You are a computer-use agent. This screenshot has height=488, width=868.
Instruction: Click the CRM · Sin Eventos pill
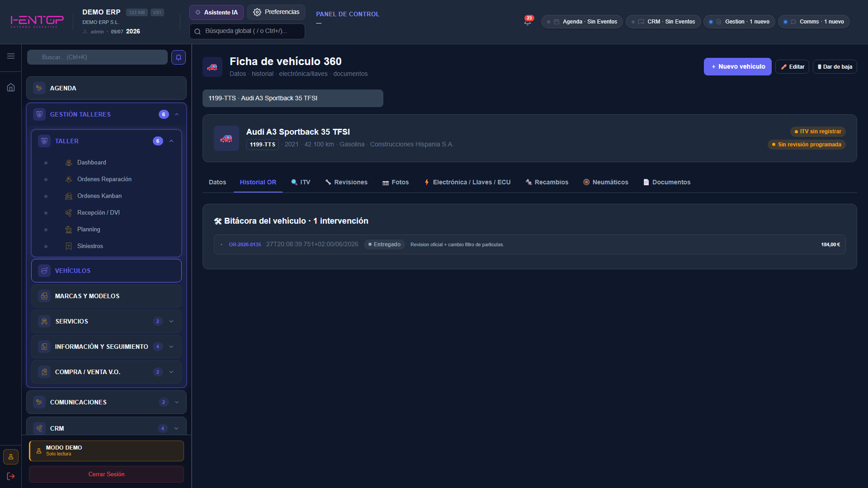[663, 22]
